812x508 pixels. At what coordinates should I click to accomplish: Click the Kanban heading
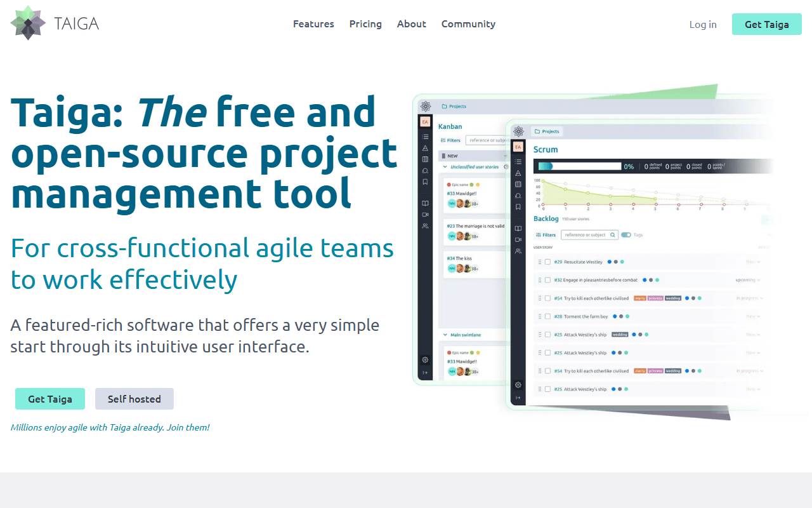pos(450,126)
